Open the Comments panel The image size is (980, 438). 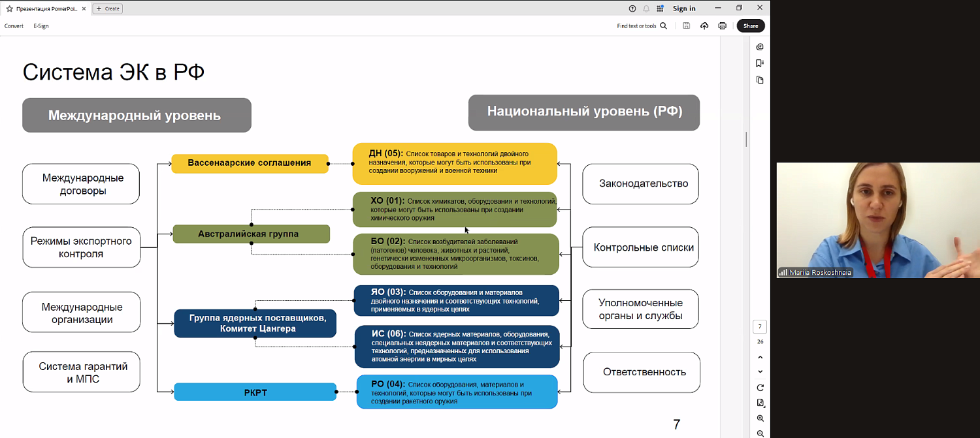pyautogui.click(x=760, y=47)
